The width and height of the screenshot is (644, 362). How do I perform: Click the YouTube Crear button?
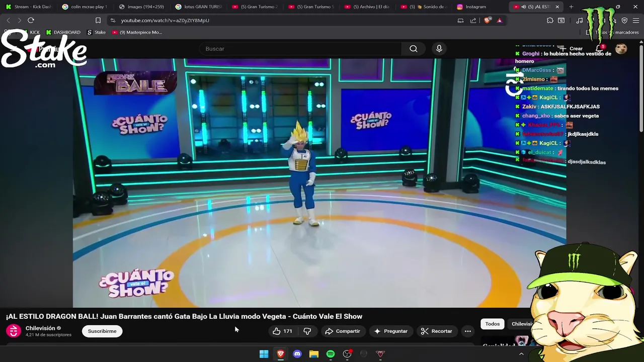[x=571, y=49]
